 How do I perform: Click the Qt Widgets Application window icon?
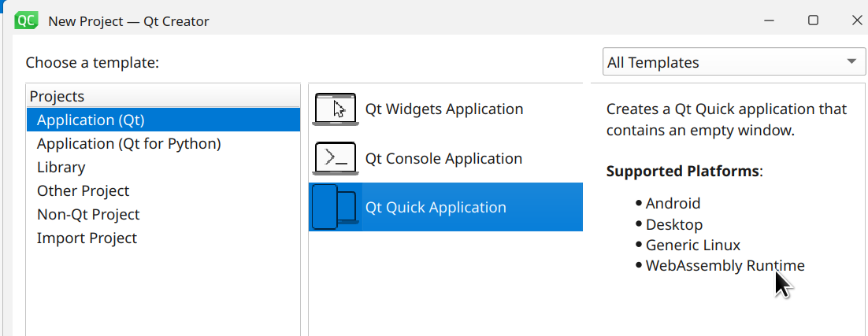click(336, 109)
